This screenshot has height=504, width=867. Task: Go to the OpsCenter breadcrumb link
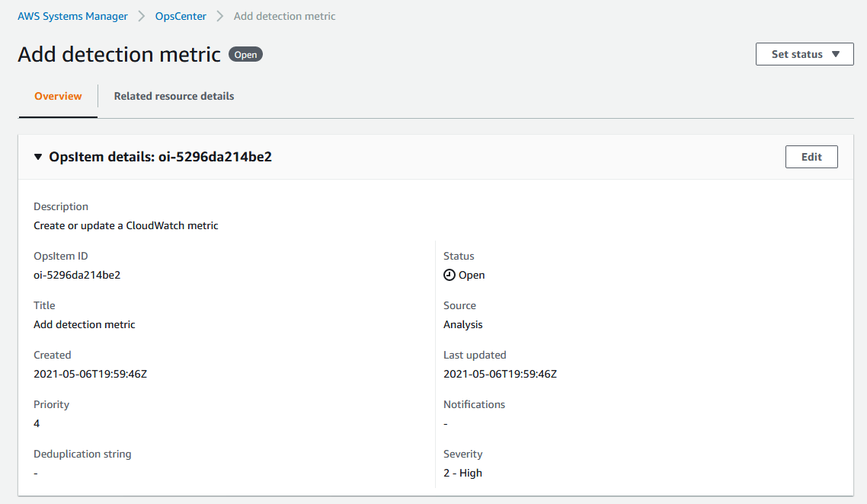(x=181, y=16)
